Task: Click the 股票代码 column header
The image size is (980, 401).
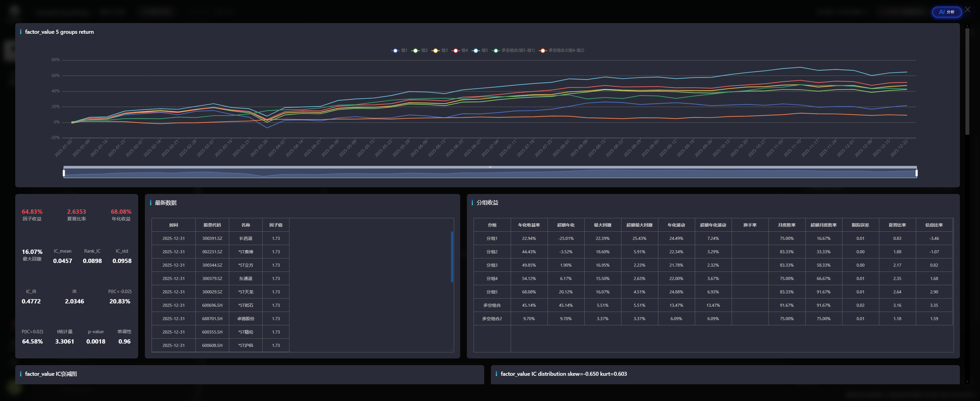Action: pyautogui.click(x=212, y=225)
